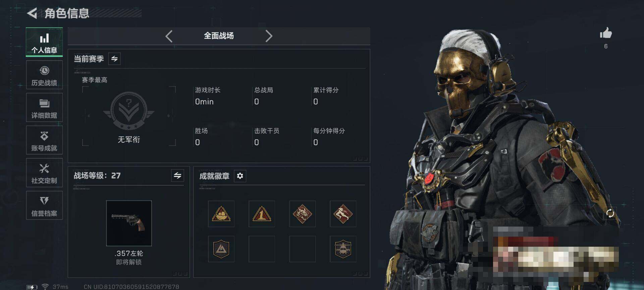This screenshot has height=290, width=644.
Task: Open 成就徽章 gear settings
Action: (x=240, y=176)
